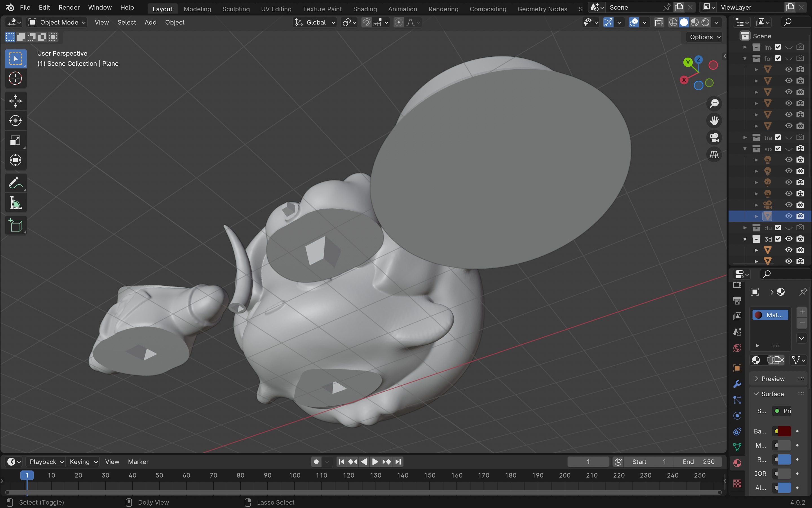This screenshot has width=812, height=508.
Task: Open the View Layer properties tab
Action: pyautogui.click(x=737, y=316)
